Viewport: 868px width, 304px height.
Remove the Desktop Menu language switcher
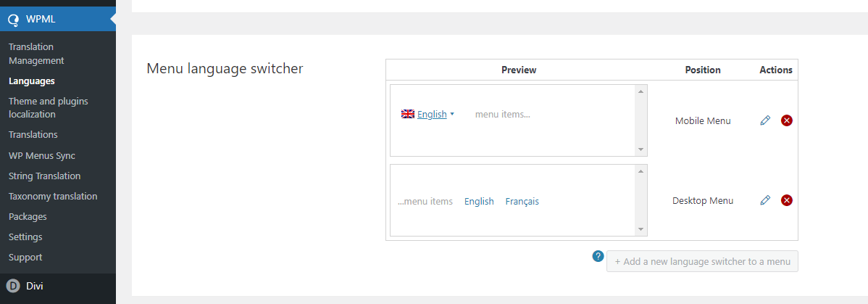click(787, 200)
